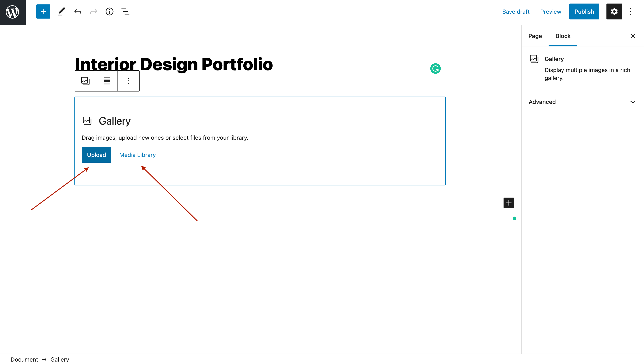The height and width of the screenshot is (362, 644).
Task: Click the Upload button in Gallery block
Action: click(x=96, y=155)
